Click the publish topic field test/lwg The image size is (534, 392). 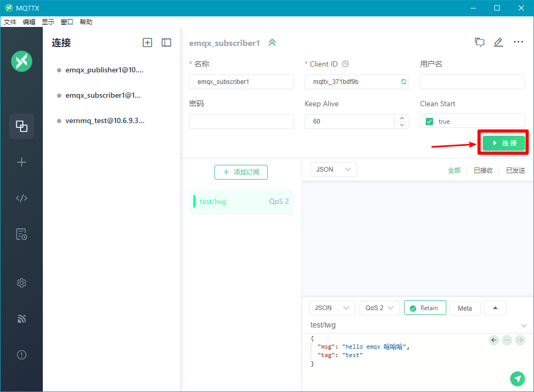click(x=414, y=325)
